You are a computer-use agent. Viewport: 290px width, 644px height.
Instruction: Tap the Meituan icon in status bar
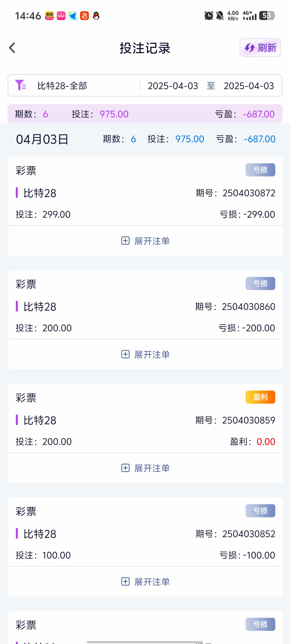[x=49, y=16]
